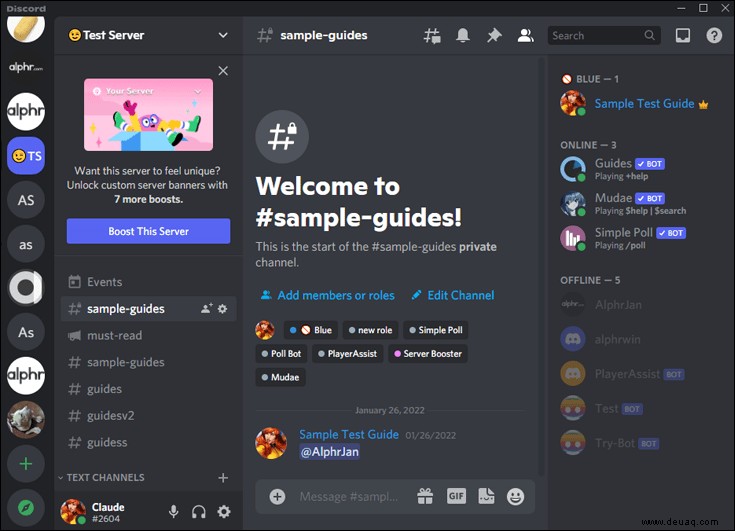The image size is (735, 531).
Task: Open the public sample-guides channel
Action: point(148,362)
